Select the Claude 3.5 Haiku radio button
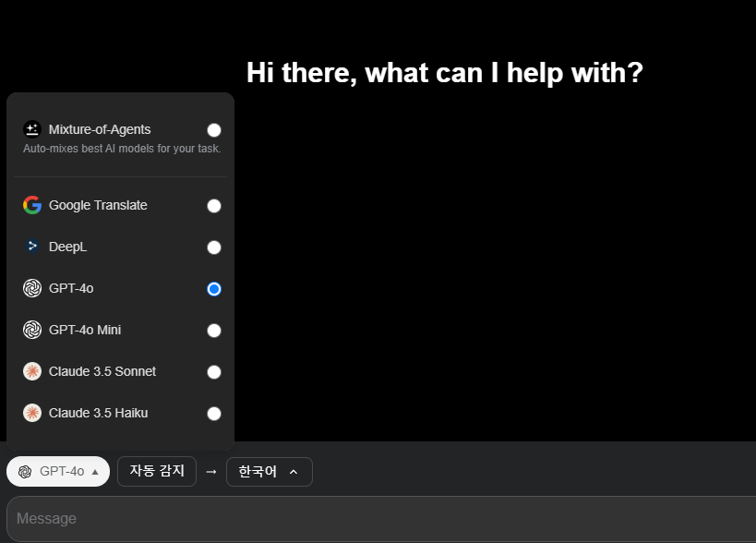 click(x=214, y=414)
